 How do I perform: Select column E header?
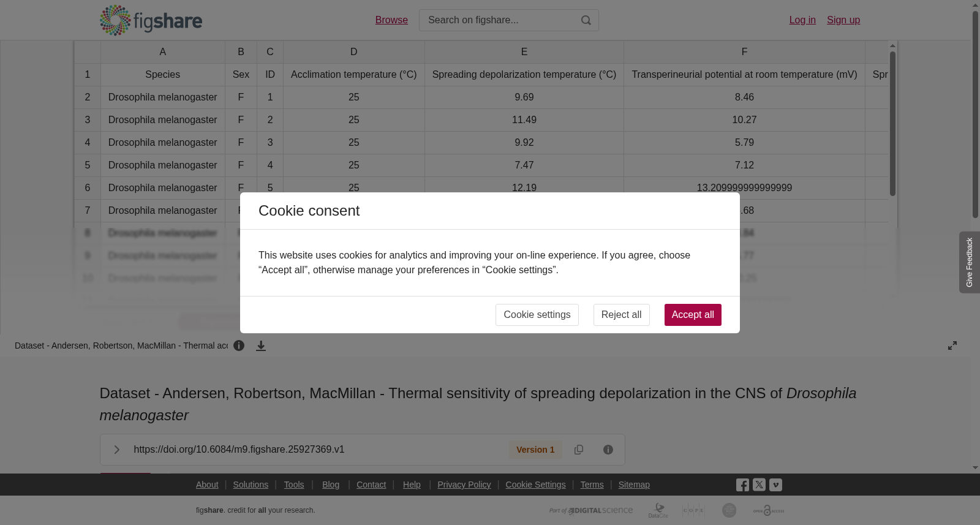point(524,52)
